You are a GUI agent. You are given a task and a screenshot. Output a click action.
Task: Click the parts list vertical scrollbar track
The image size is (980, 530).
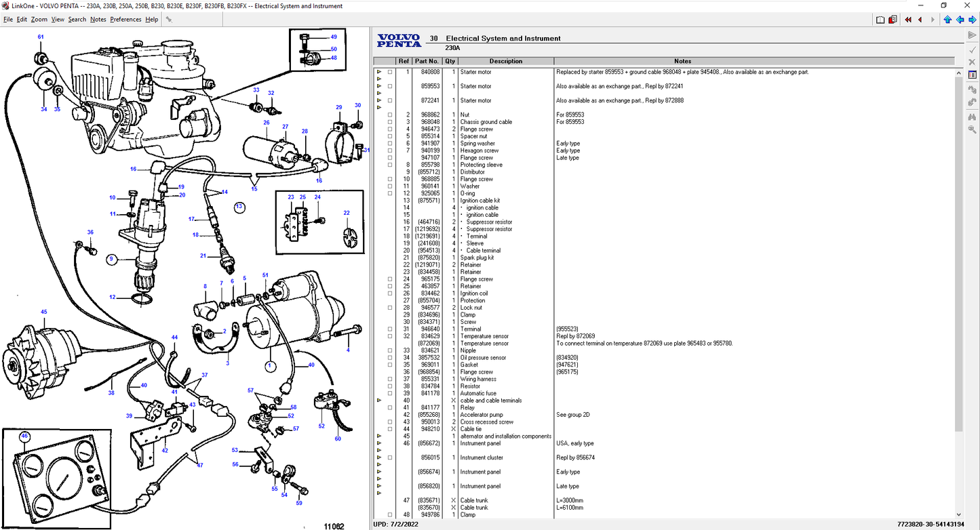point(960,305)
